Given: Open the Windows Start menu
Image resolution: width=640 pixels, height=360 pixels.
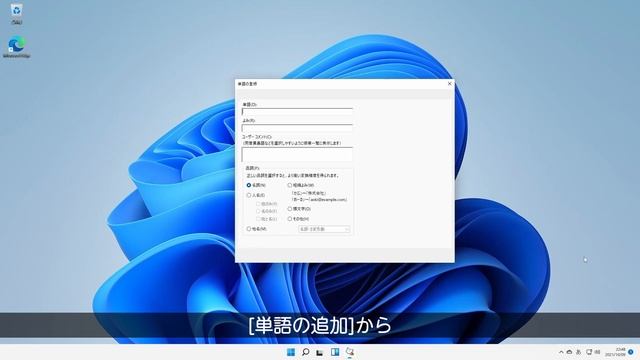Looking at the screenshot, I should tap(291, 352).
